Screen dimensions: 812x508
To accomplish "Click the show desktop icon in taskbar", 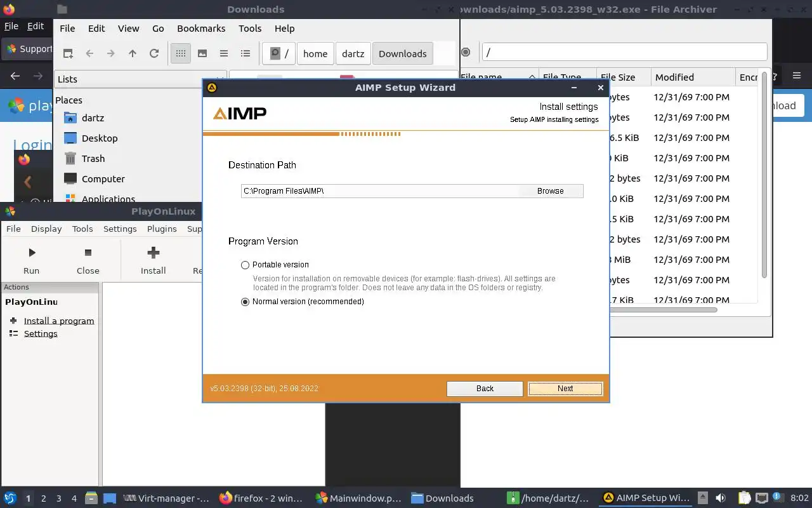I will [110, 498].
